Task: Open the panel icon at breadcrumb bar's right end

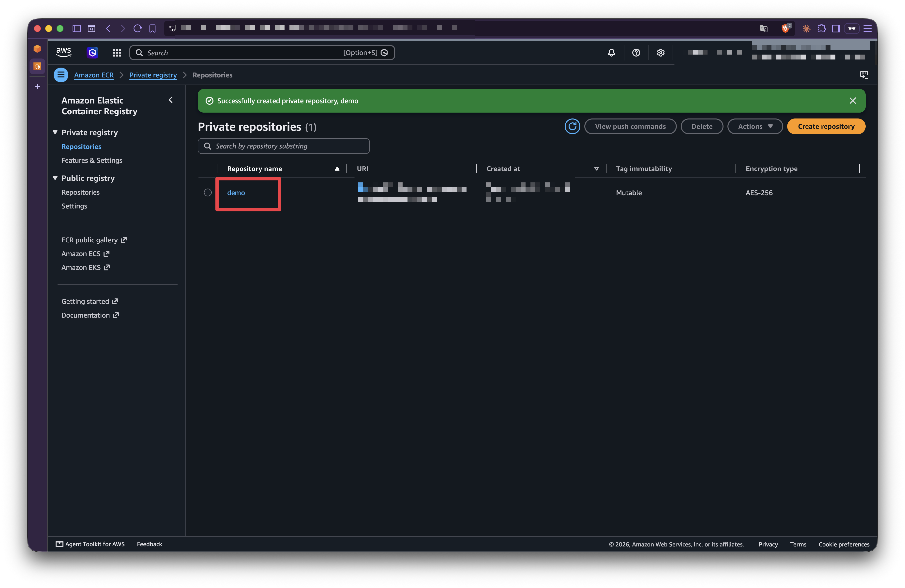Action: [864, 75]
